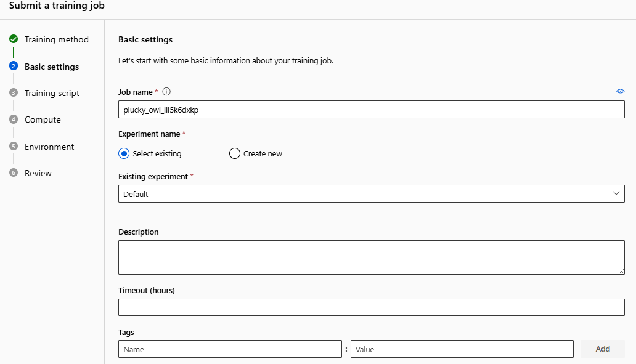The width and height of the screenshot is (636, 364).
Task: Open the Existing experiment dropdown
Action: [371, 194]
